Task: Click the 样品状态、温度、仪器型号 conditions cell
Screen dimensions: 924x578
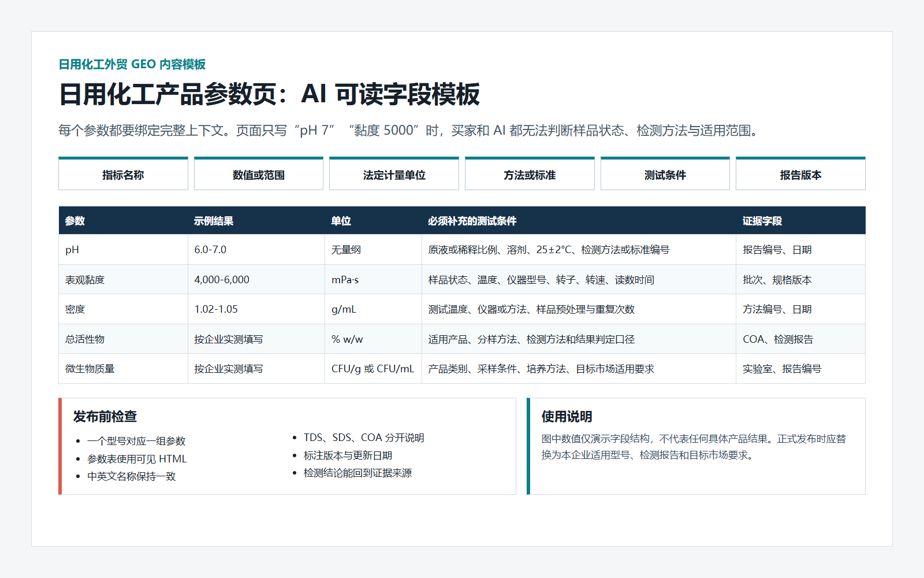Action: (x=579, y=280)
